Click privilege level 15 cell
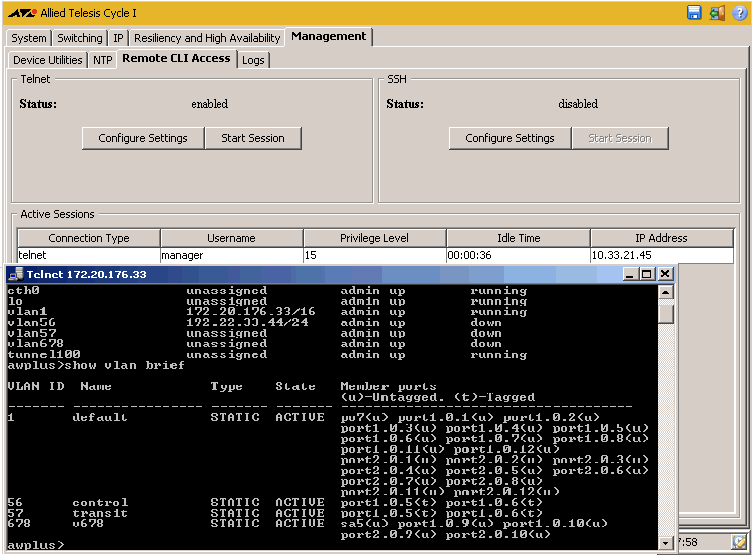Image resolution: width=752 pixels, height=555 pixels. point(374,255)
